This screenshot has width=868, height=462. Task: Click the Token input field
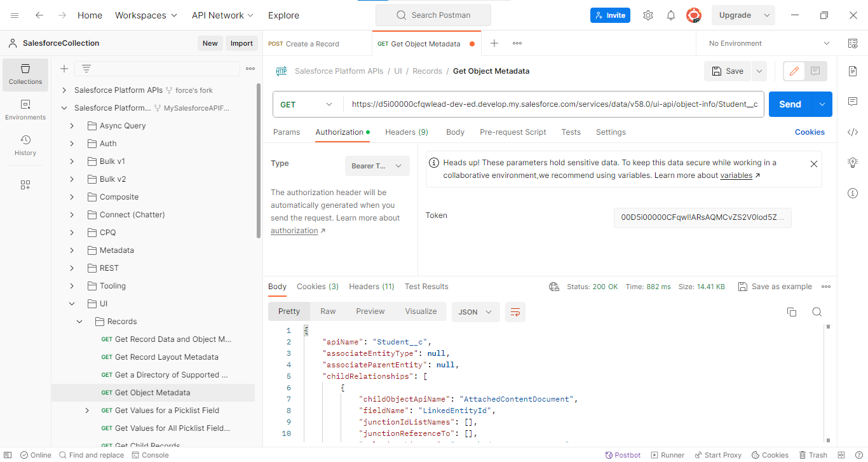coord(703,217)
